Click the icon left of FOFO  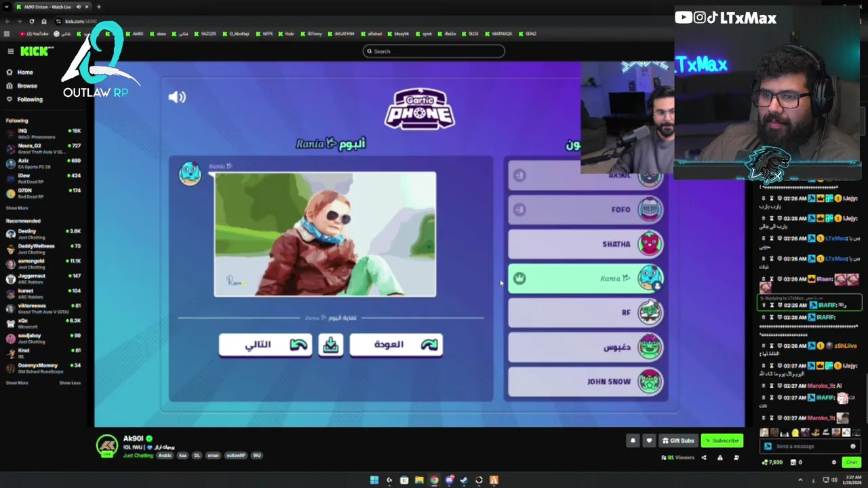tap(519, 209)
